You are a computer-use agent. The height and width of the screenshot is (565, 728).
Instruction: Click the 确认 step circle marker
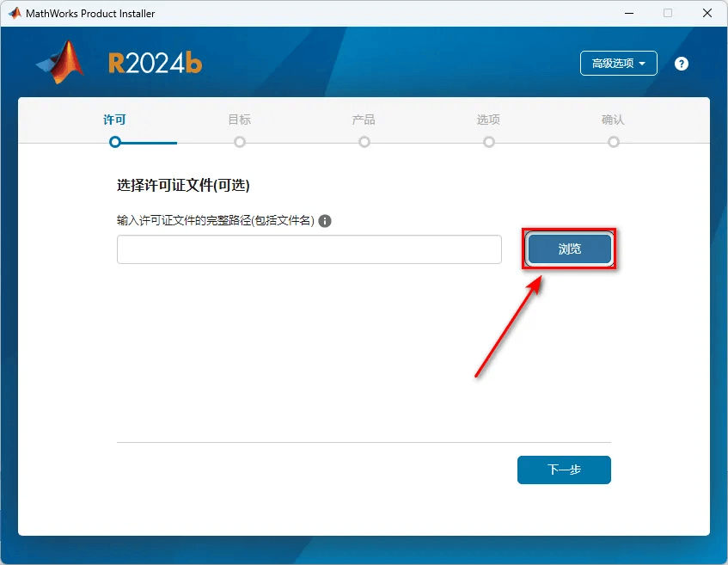click(x=614, y=142)
